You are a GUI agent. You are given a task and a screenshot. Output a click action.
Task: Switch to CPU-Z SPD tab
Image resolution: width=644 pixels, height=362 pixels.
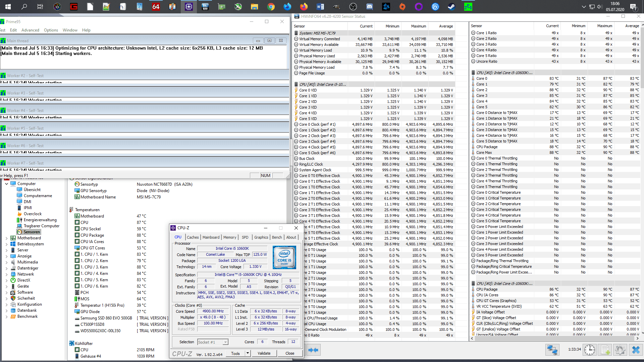pyautogui.click(x=245, y=237)
